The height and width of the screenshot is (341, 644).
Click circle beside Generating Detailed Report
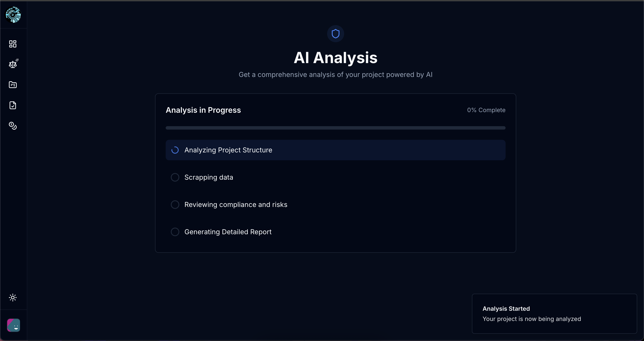175,232
